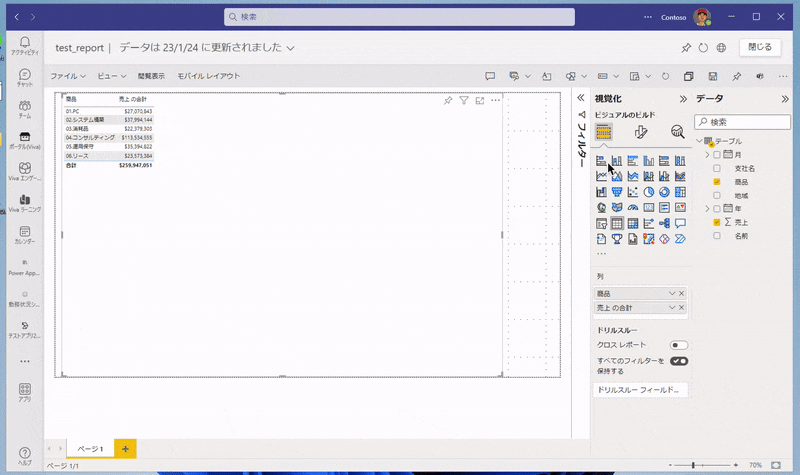
Task: Collapse the 視覚化 pane
Action: [x=683, y=99]
